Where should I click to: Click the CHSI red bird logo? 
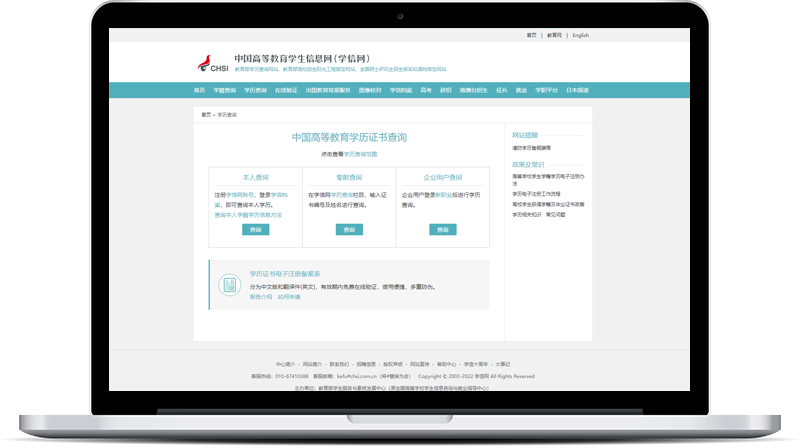(x=213, y=63)
